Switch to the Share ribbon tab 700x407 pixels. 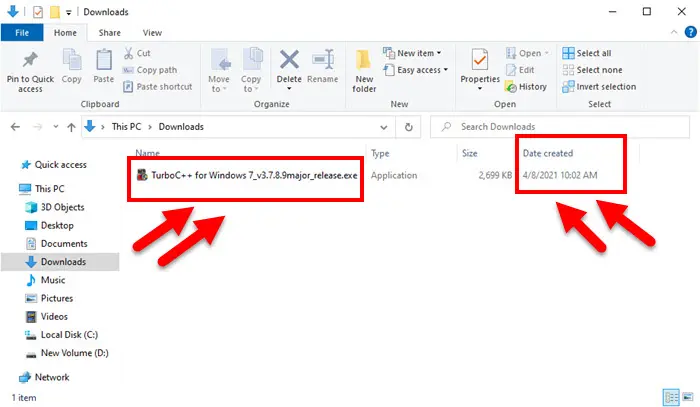(109, 33)
